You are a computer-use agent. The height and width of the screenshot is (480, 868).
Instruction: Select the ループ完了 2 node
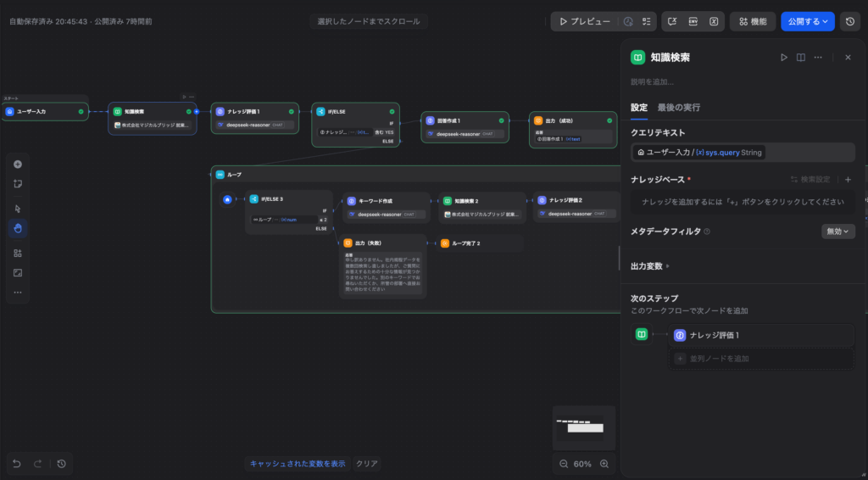pos(480,243)
